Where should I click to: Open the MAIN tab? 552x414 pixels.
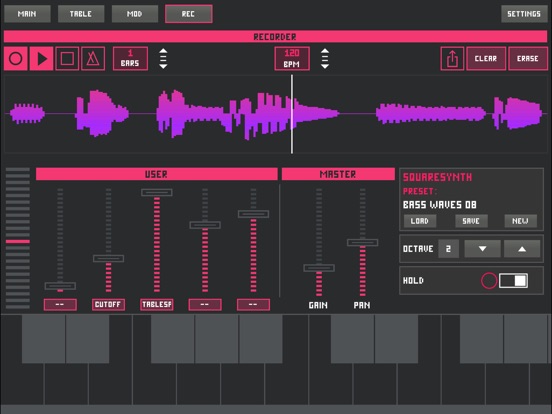tap(27, 14)
